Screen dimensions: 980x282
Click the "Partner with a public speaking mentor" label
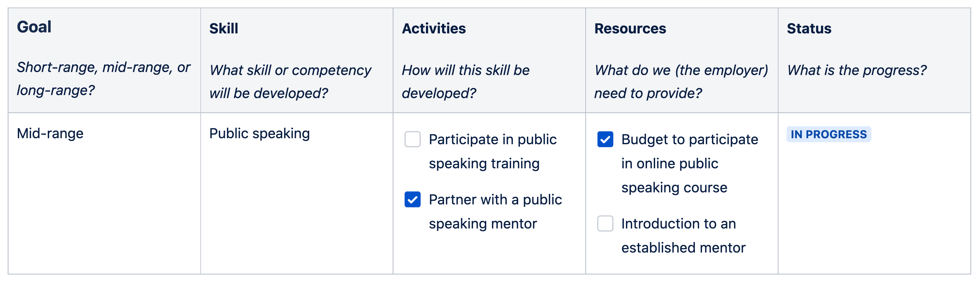click(x=495, y=211)
